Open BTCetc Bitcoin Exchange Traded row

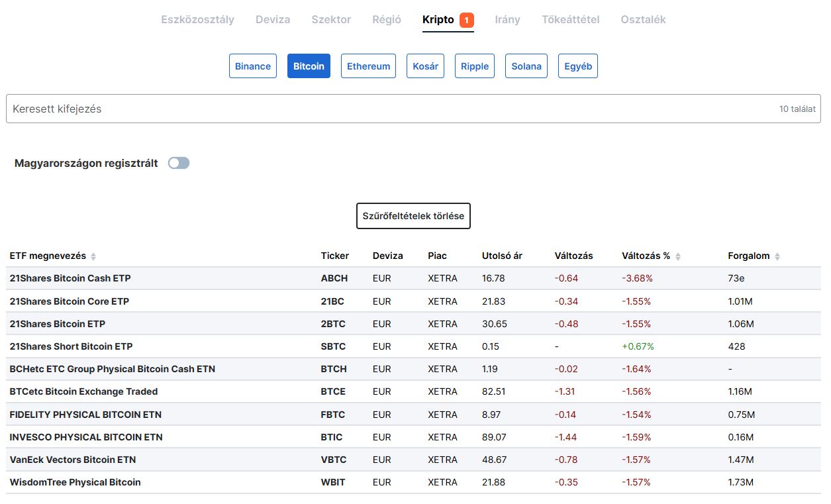[x=413, y=391]
